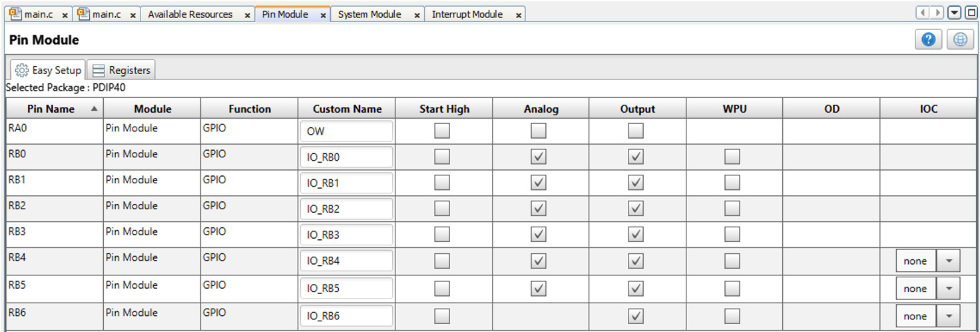The image size is (980, 332).
Task: Edit the OW custom name field
Action: 346,131
